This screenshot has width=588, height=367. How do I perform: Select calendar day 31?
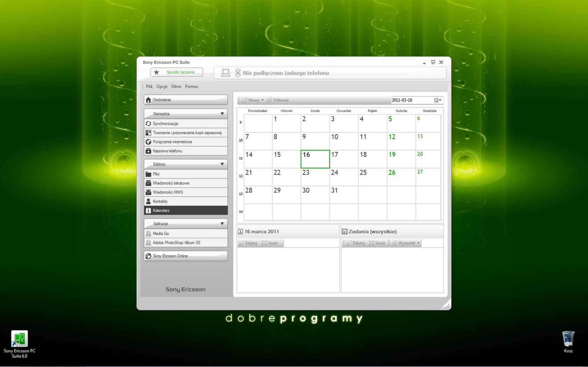[344, 195]
